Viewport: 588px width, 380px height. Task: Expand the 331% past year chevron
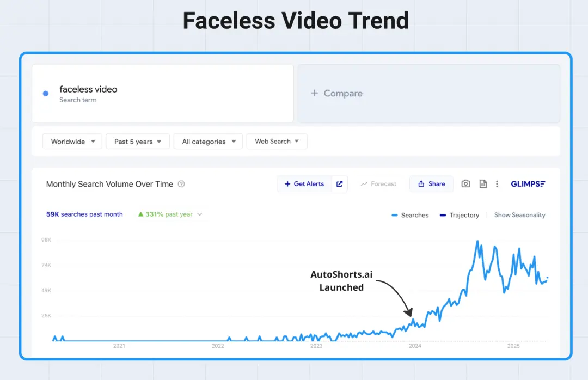click(x=200, y=214)
